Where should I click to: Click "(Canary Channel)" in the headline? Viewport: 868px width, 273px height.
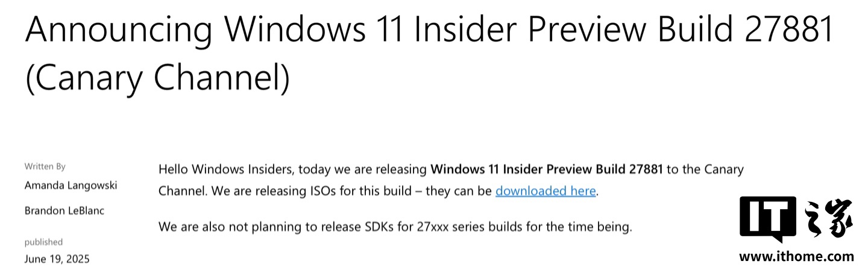157,78
